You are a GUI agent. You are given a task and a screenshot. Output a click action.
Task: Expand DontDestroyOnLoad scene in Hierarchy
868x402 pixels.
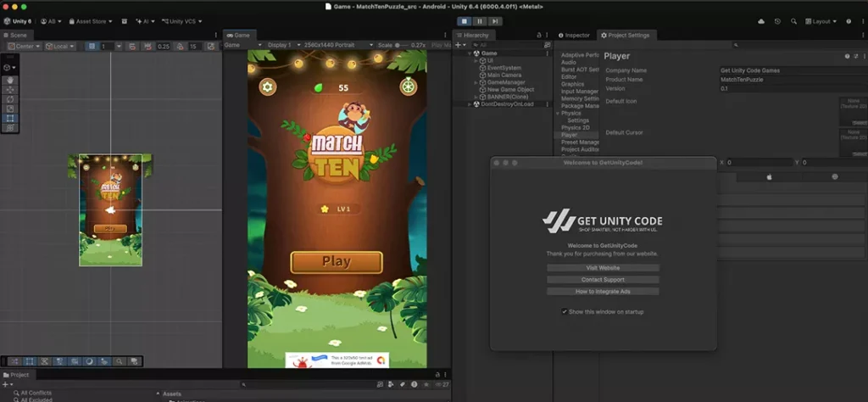point(470,103)
